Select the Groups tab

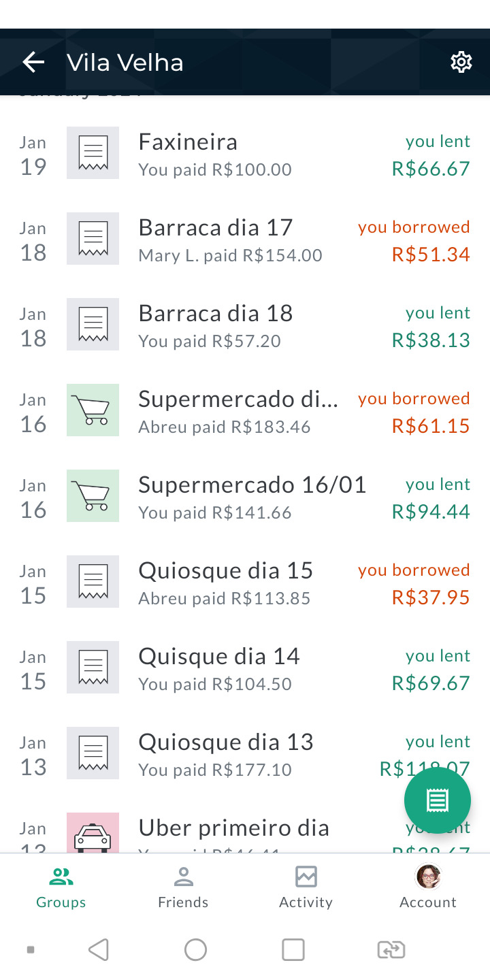pyautogui.click(x=61, y=887)
